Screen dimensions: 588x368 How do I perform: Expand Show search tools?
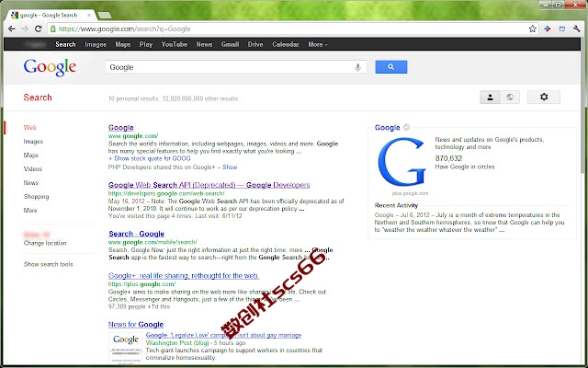[x=48, y=264]
